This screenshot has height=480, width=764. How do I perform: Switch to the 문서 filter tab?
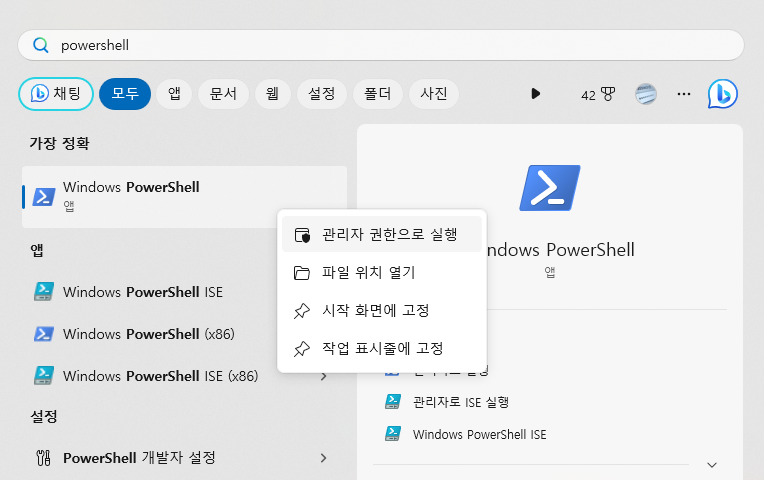223,94
